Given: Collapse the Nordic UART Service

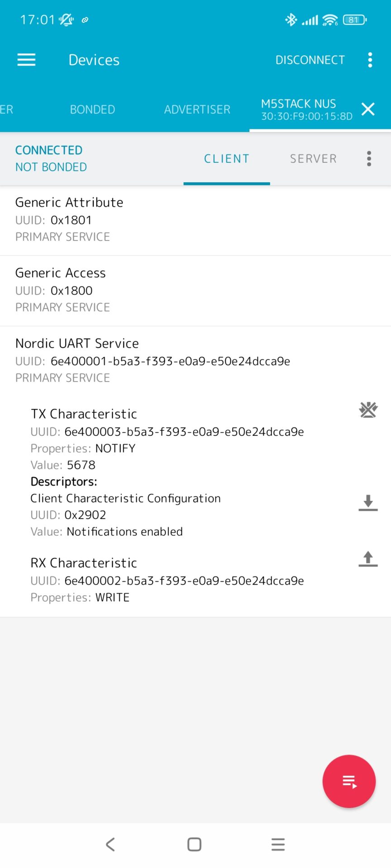Looking at the screenshot, I should (195, 361).
